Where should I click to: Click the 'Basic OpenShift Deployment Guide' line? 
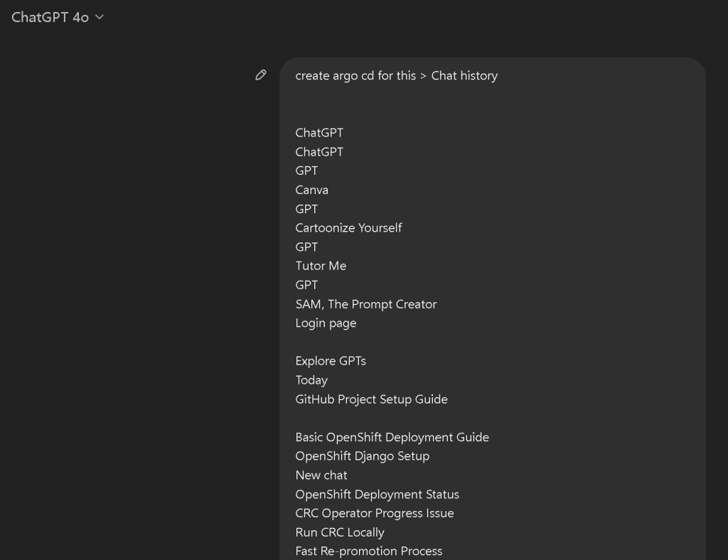click(392, 438)
